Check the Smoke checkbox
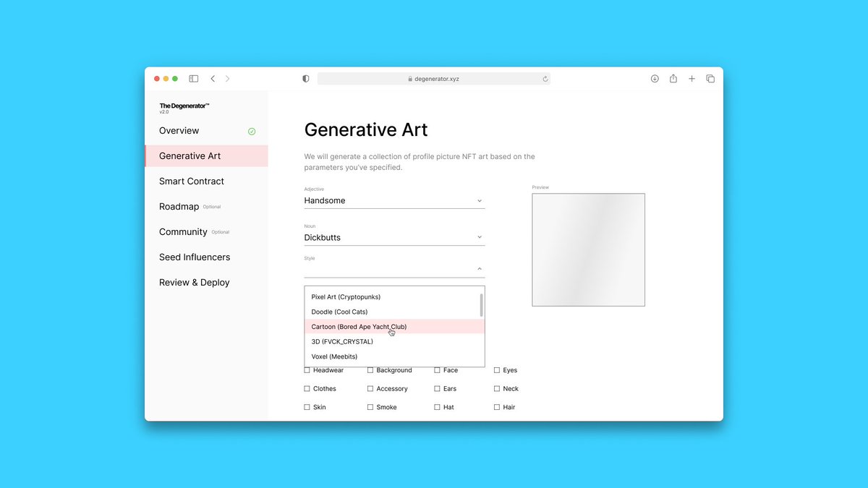 (370, 408)
